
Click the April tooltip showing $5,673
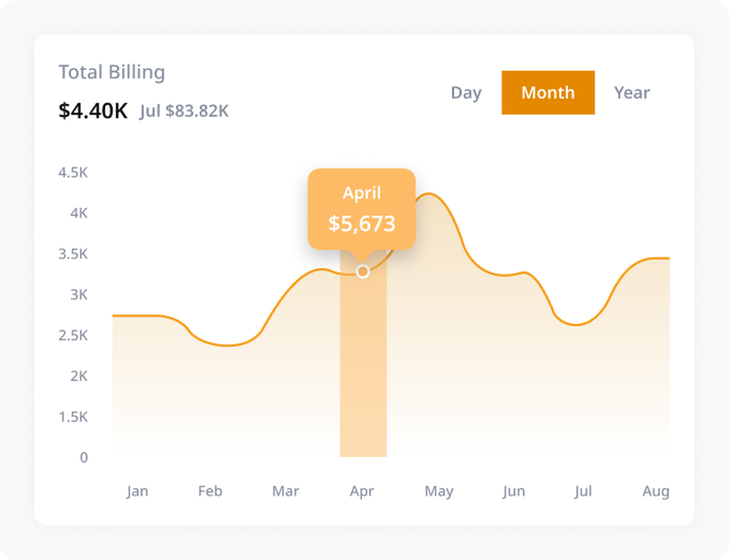[x=362, y=209]
